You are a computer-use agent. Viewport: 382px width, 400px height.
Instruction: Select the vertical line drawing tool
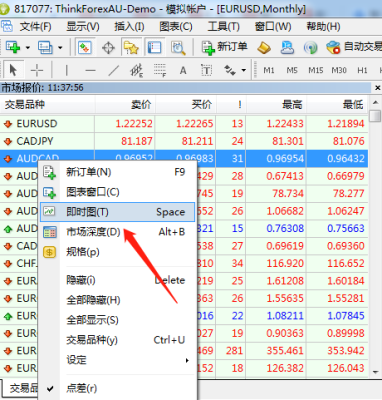67,70
